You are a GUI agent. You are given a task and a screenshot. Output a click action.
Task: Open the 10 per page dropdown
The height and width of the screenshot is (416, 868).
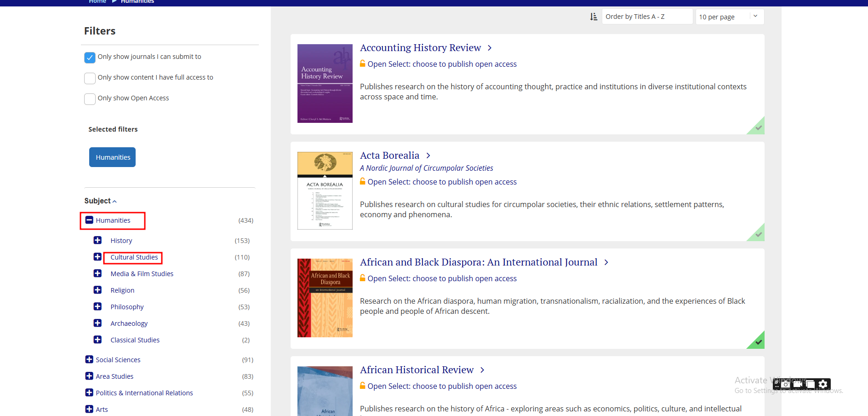click(x=729, y=17)
